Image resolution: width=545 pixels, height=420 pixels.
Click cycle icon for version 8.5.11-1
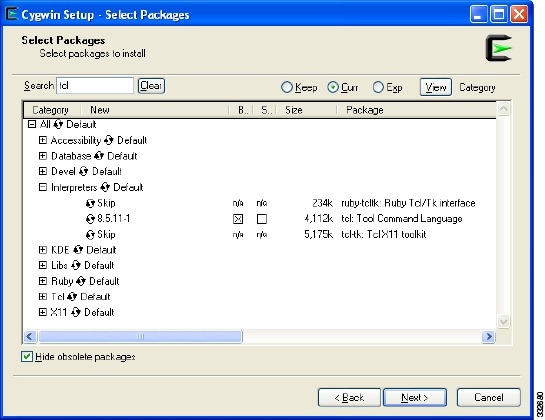(90, 219)
